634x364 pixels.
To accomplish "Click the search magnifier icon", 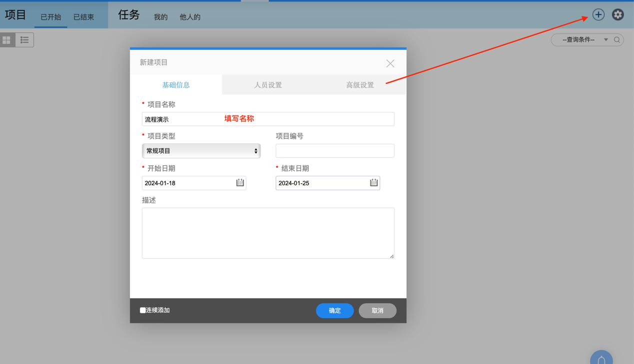I will [617, 39].
